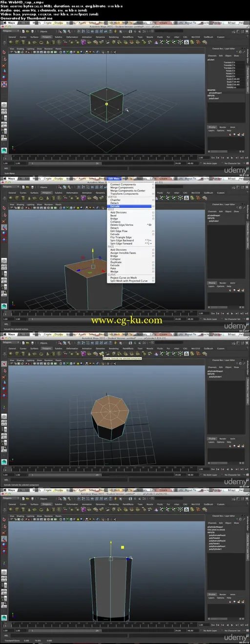Choose Duplicate in the FACE section

116,262
